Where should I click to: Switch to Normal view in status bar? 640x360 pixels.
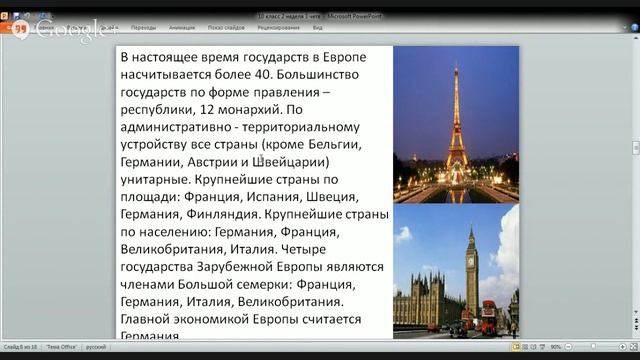516,347
